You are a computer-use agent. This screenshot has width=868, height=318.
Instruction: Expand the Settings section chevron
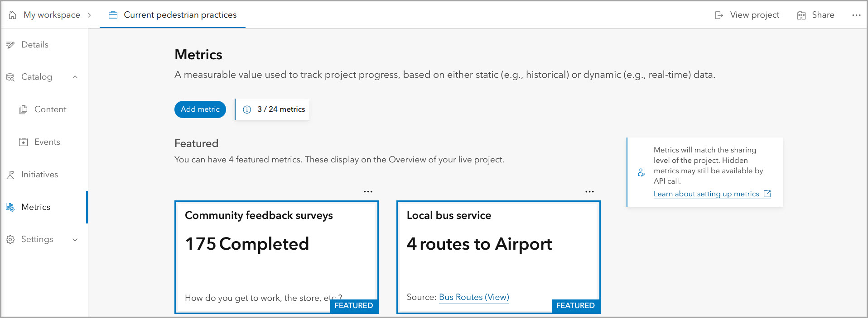click(x=75, y=240)
